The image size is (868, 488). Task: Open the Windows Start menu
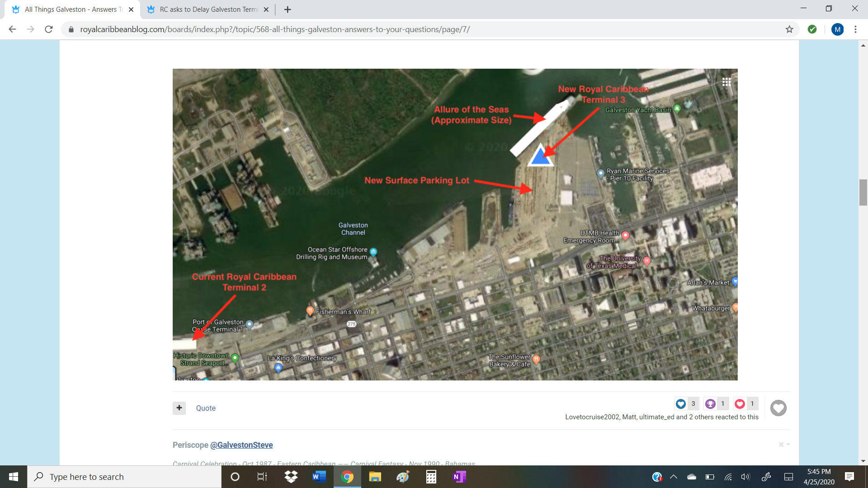(14, 477)
